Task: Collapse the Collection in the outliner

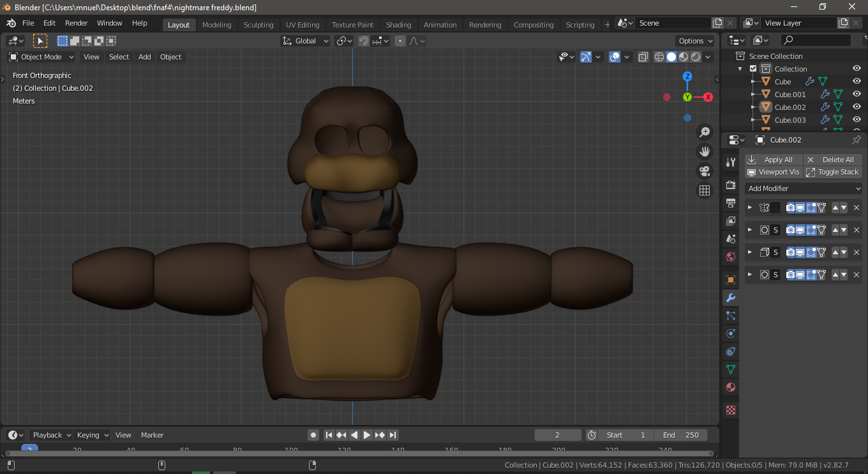Action: [740, 69]
